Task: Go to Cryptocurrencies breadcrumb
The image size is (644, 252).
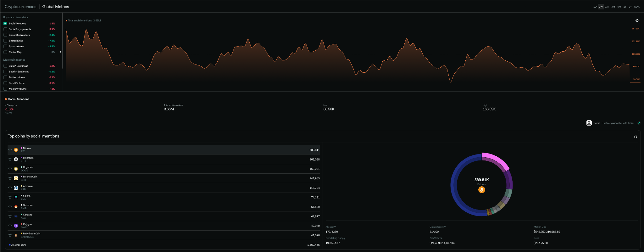Action: tap(20, 7)
